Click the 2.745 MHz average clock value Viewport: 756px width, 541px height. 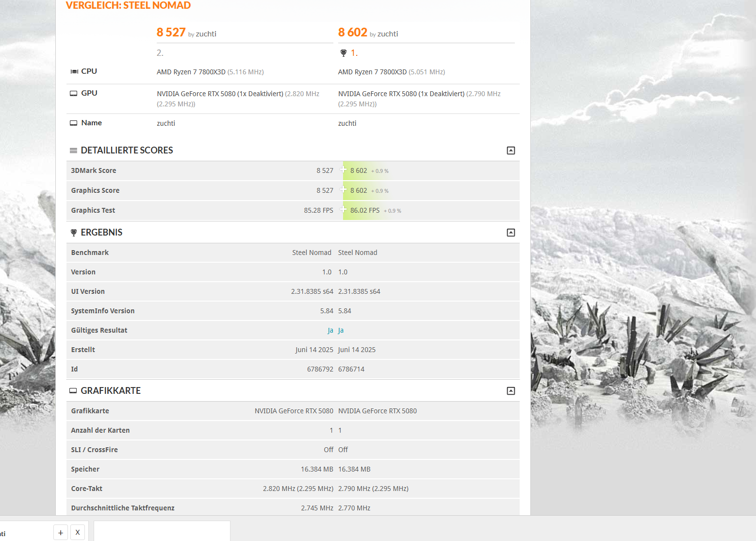pyautogui.click(x=317, y=508)
